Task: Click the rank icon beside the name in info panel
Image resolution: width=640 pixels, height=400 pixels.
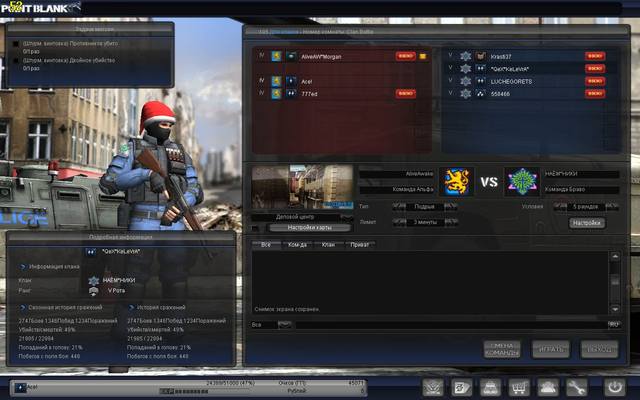Action: tap(91, 252)
